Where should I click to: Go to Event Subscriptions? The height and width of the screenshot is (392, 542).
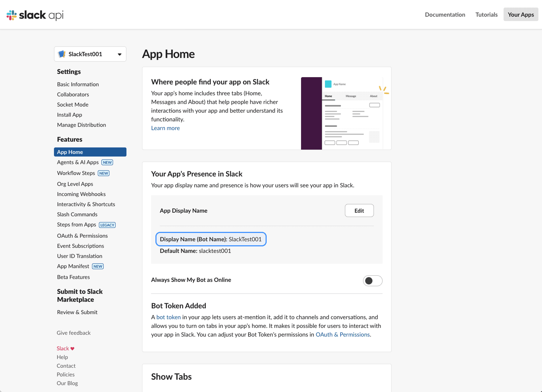click(x=80, y=246)
